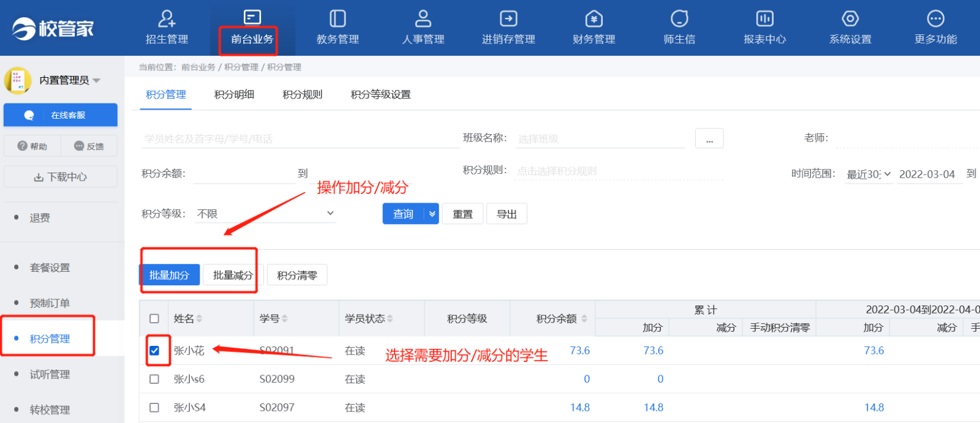Focus the 积分余额 minimum input field

coord(244,174)
